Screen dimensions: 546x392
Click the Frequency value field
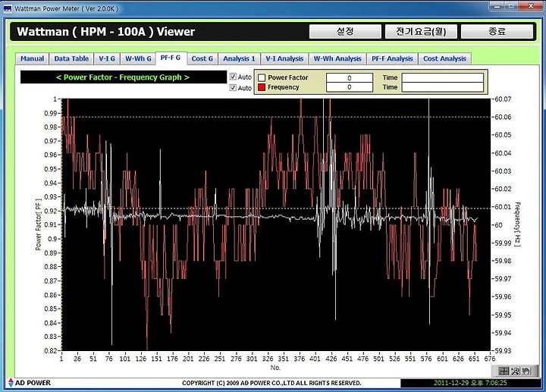tap(350, 87)
